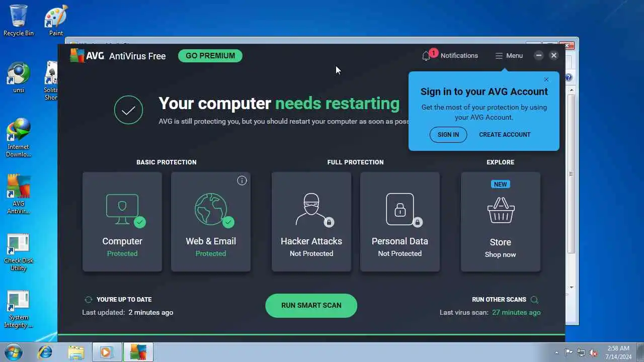Screen dimensions: 644x362
Task: Open the Check Disk Utility desktop icon
Action: 19,252
